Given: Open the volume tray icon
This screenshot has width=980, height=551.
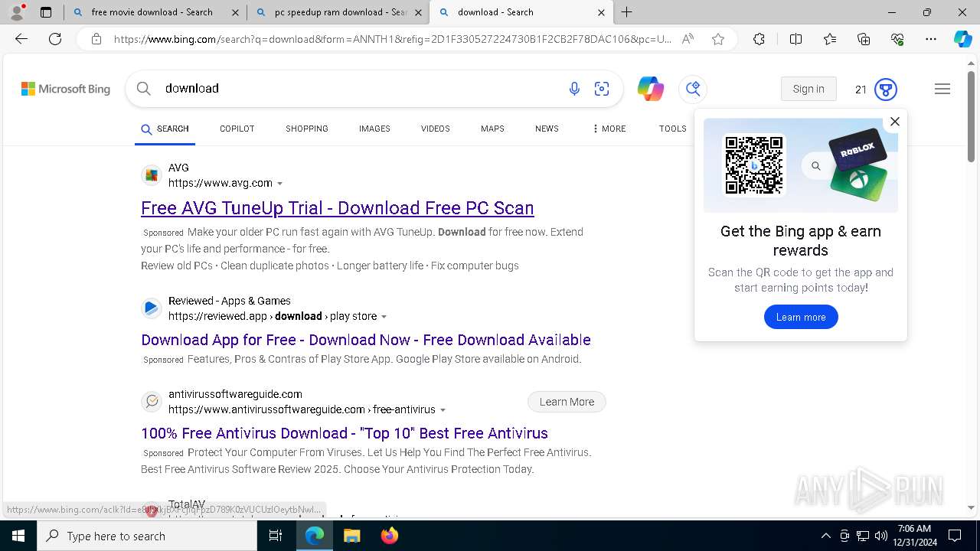Looking at the screenshot, I should (x=880, y=536).
